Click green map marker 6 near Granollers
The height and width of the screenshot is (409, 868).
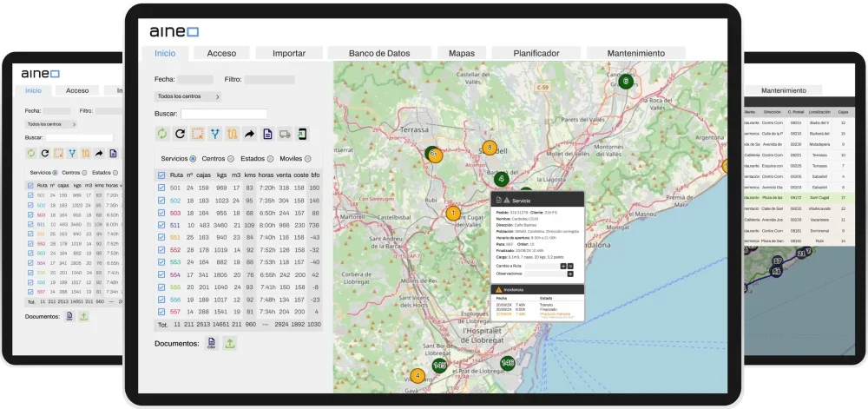[x=626, y=82]
